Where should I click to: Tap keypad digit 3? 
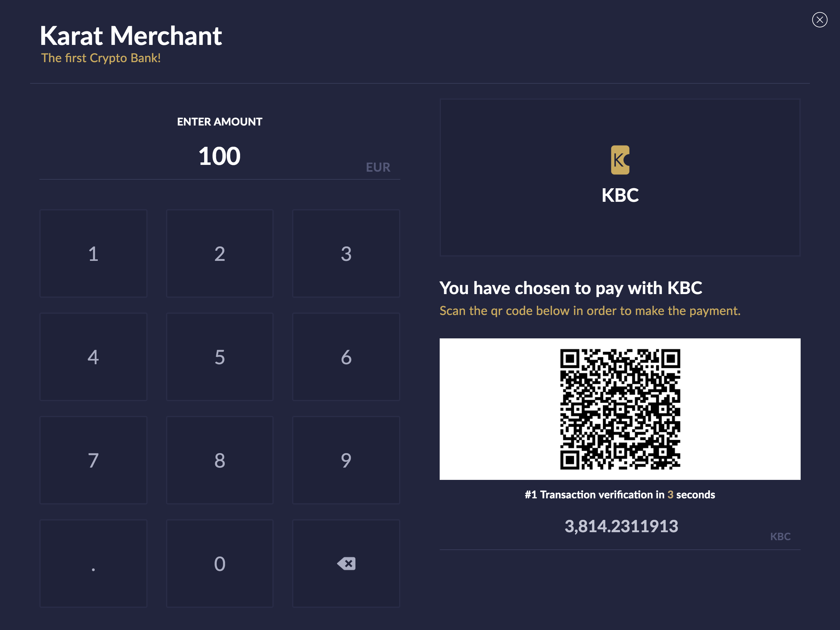tap(346, 253)
